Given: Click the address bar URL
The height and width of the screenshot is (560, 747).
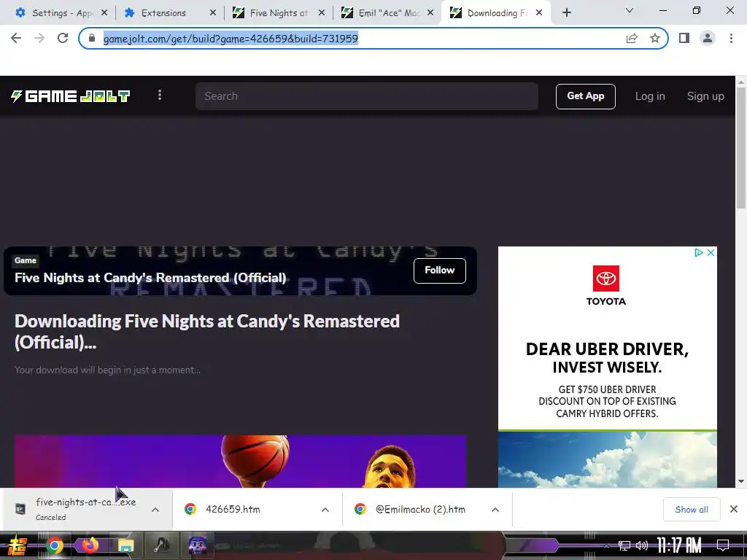Looking at the screenshot, I should click(x=231, y=39).
